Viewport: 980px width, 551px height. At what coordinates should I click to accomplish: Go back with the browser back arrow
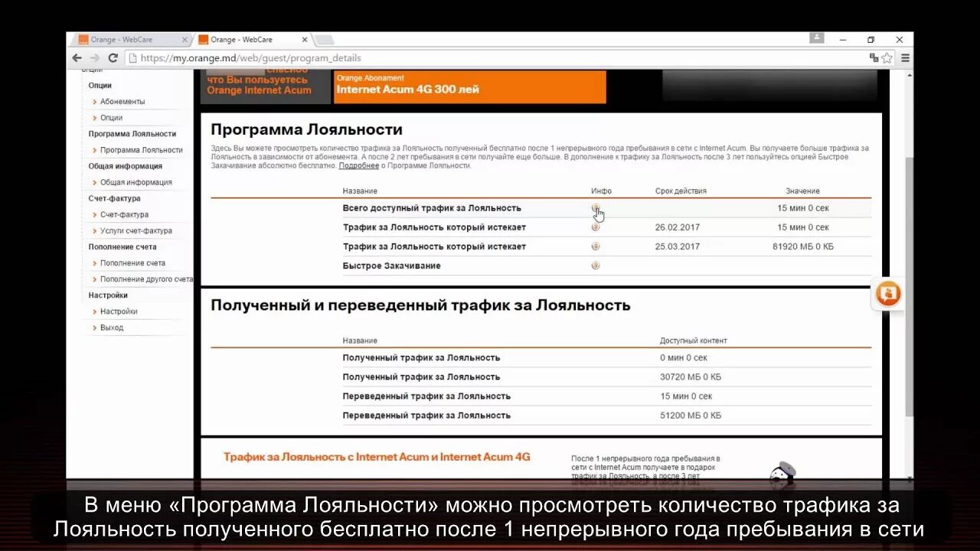coord(77,58)
